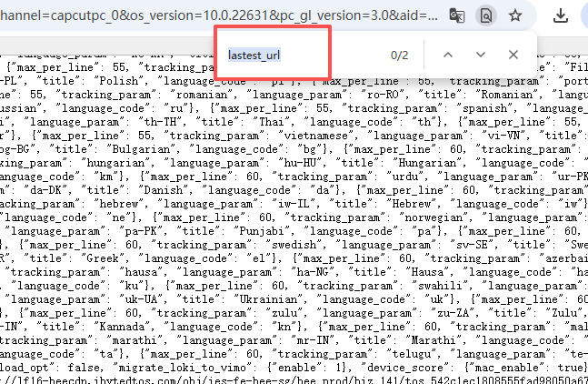This screenshot has width=588, height=384.
Task: Go to previous match with up chevron
Action: (x=448, y=56)
